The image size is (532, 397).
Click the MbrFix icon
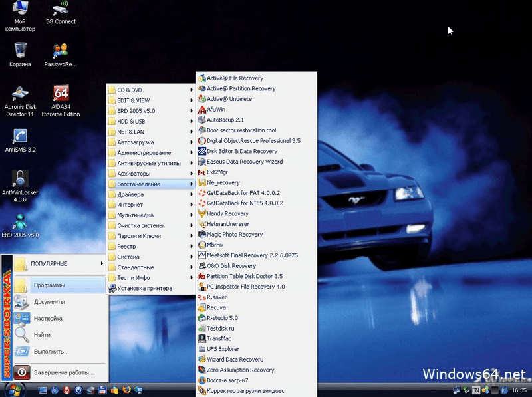click(202, 245)
